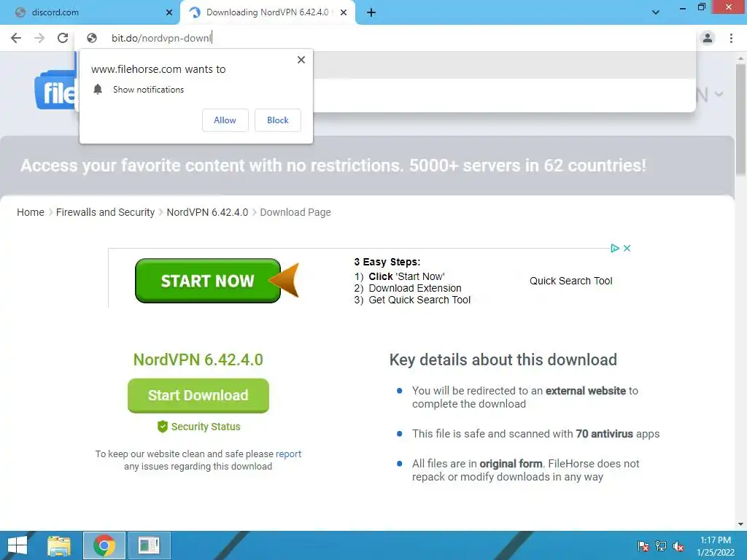The width and height of the screenshot is (747, 560).
Task: Reload the page with the refresh icon
Action: click(63, 38)
